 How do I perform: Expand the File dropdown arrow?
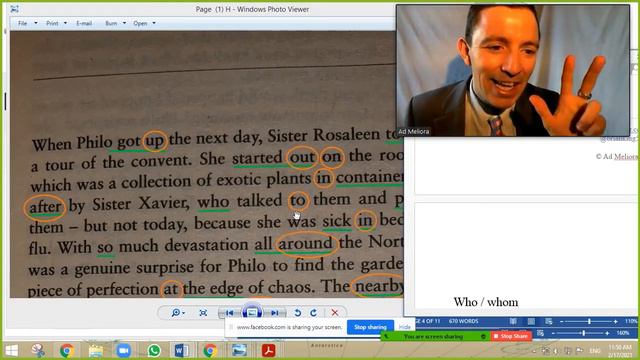[36, 23]
